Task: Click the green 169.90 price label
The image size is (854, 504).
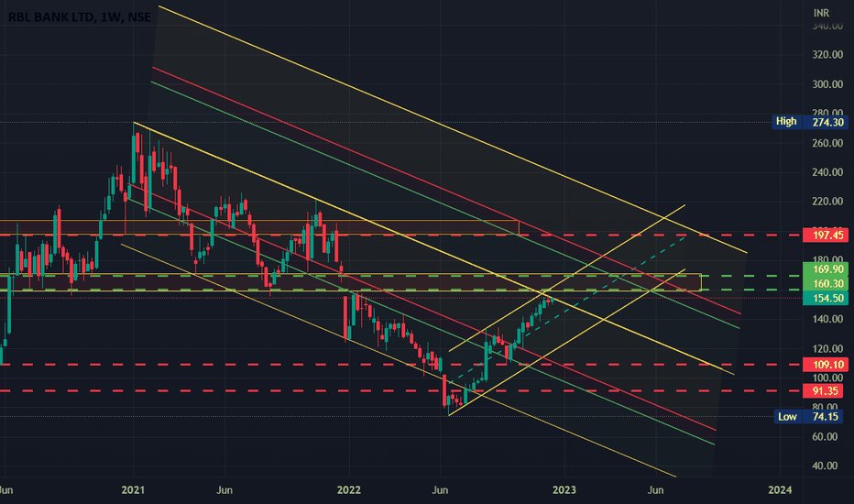Action: pyautogui.click(x=825, y=269)
